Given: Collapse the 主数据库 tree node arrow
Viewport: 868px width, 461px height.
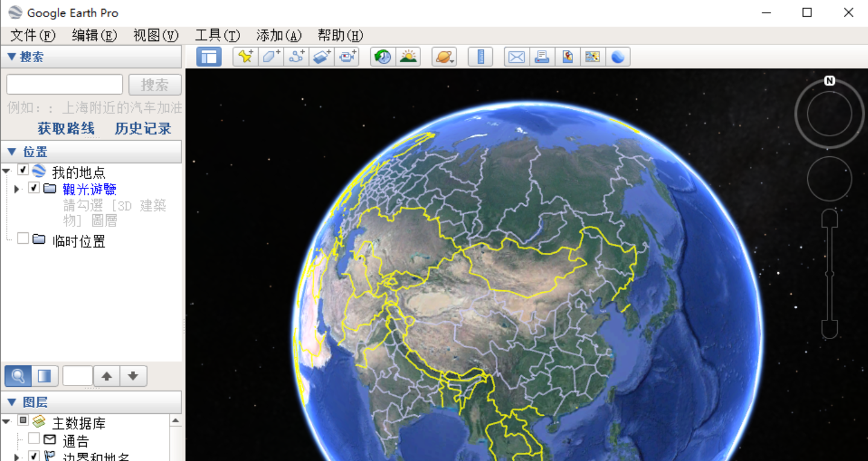Looking at the screenshot, I should tap(7, 421).
